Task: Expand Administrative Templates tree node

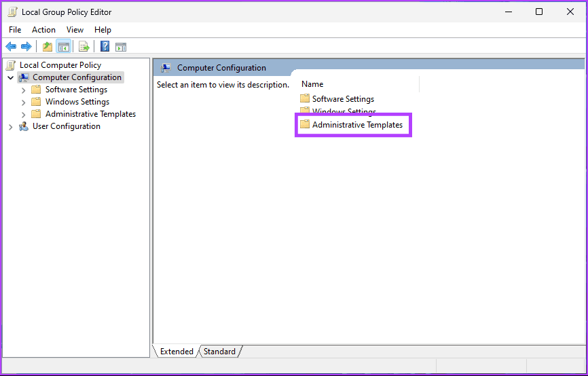Action: pyautogui.click(x=23, y=115)
